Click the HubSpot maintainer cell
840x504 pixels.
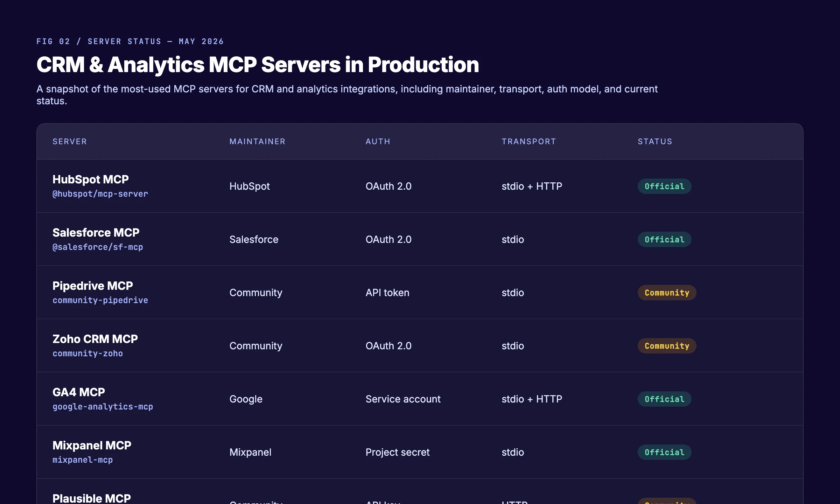[x=250, y=186]
